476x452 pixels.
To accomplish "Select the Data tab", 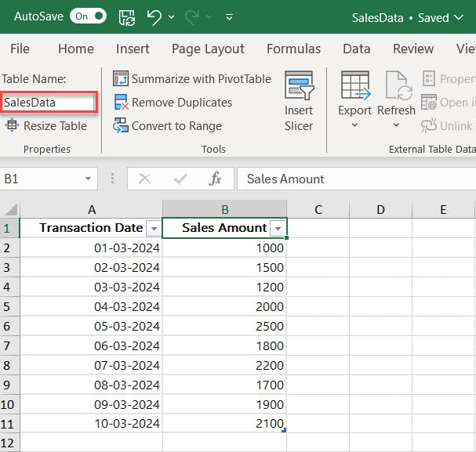I will pos(356,49).
